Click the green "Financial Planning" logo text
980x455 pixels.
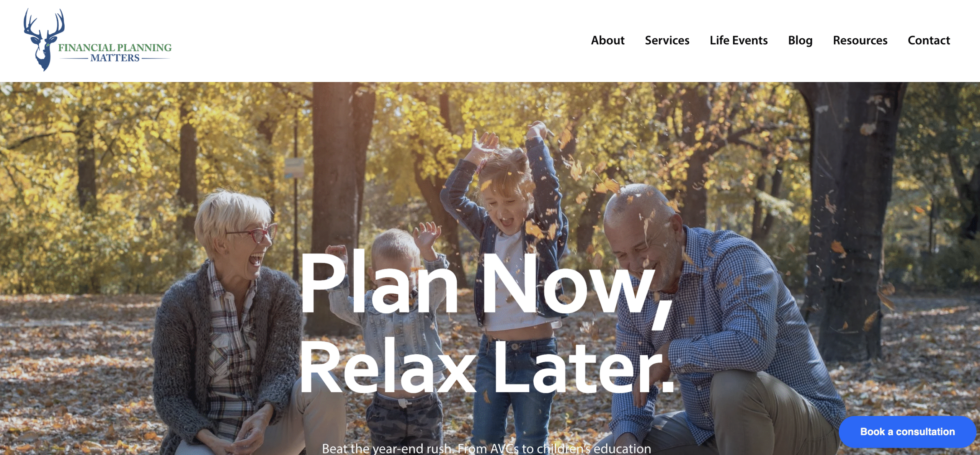coord(115,47)
